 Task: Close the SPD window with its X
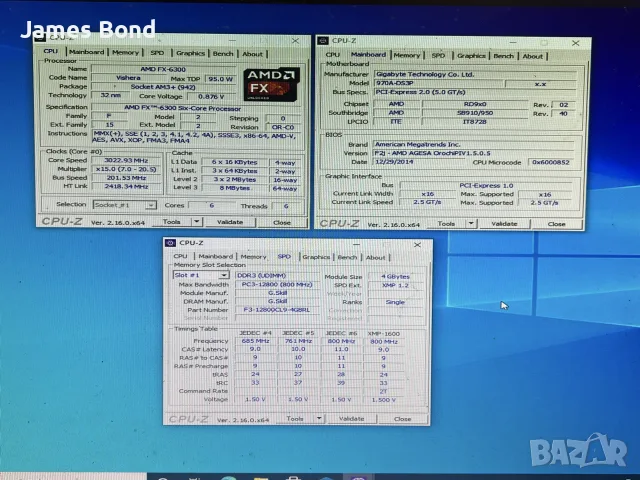coord(417,244)
